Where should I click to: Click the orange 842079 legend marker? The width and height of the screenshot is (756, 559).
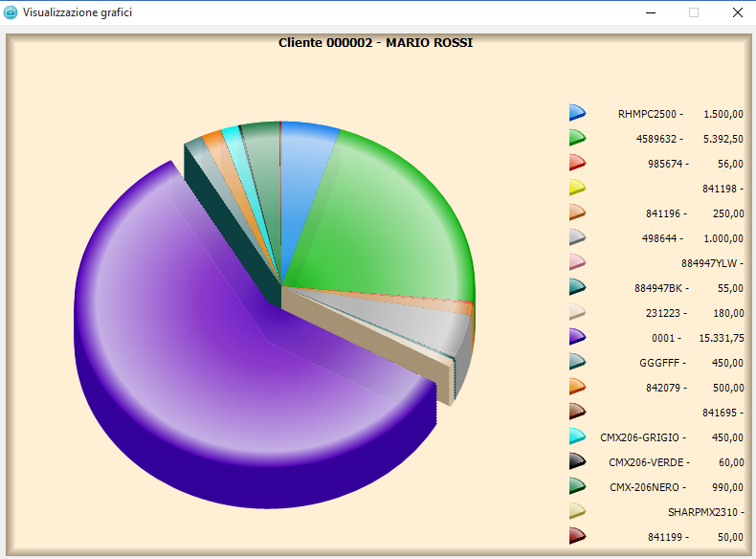coord(577,387)
